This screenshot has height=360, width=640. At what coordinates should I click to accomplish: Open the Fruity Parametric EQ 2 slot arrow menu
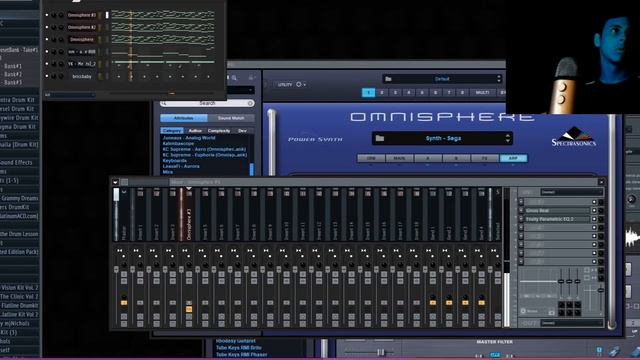coord(521,219)
